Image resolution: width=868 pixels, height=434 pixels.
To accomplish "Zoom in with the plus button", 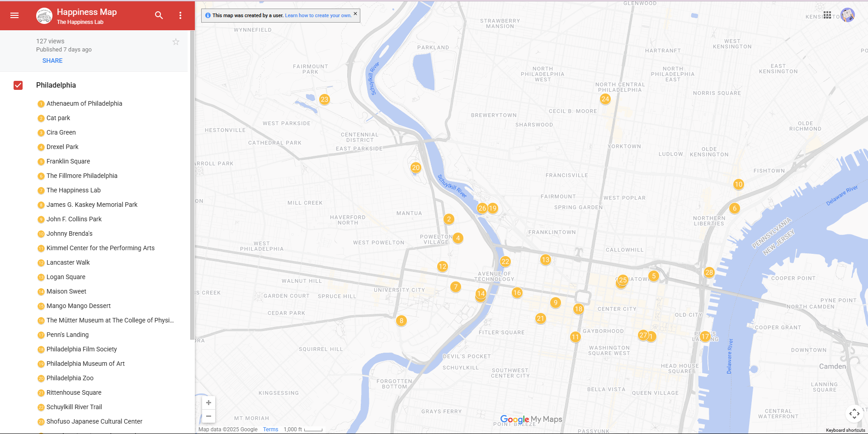I will [208, 402].
